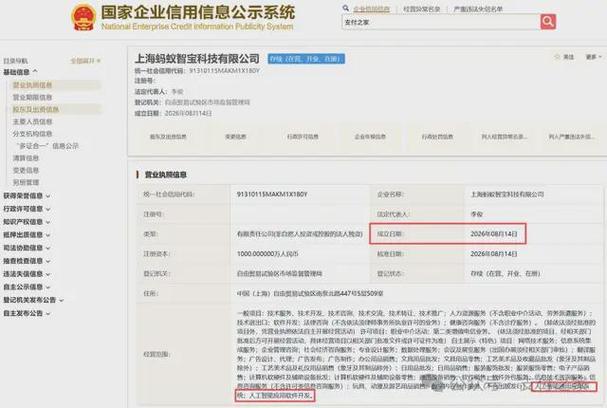Expand the 司法协助信息 sidebar section
607x408 pixels.
[27, 248]
